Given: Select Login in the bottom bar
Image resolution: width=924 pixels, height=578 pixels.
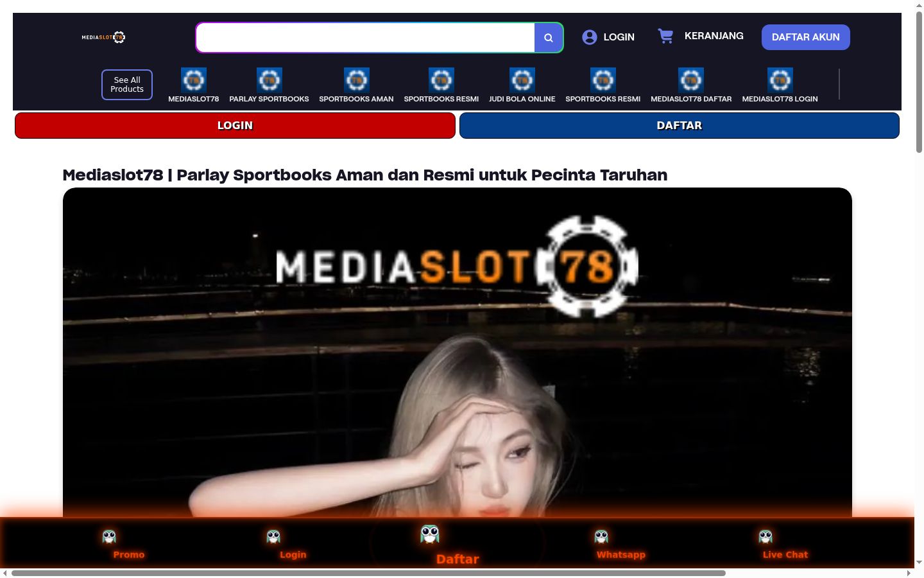Looking at the screenshot, I should click(293, 545).
